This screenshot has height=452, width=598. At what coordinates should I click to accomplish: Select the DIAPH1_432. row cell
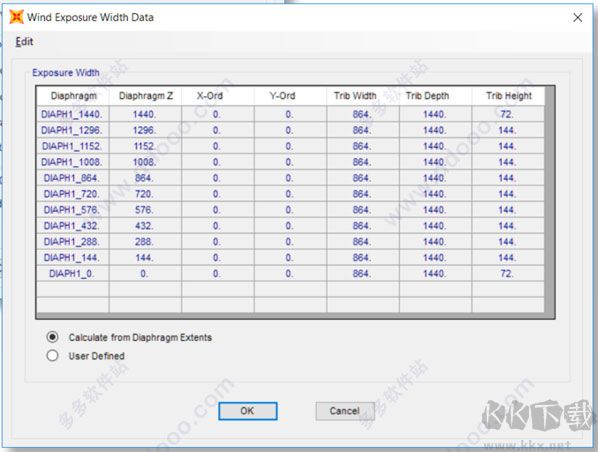pos(73,226)
